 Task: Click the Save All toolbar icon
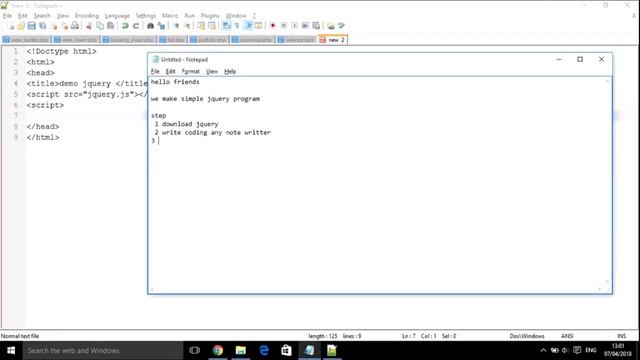click(x=42, y=26)
